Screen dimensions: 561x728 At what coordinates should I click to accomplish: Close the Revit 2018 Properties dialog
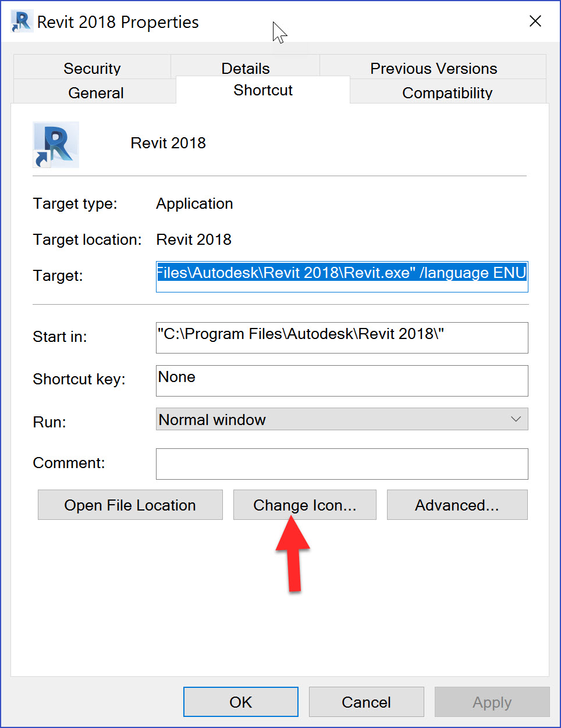(535, 22)
